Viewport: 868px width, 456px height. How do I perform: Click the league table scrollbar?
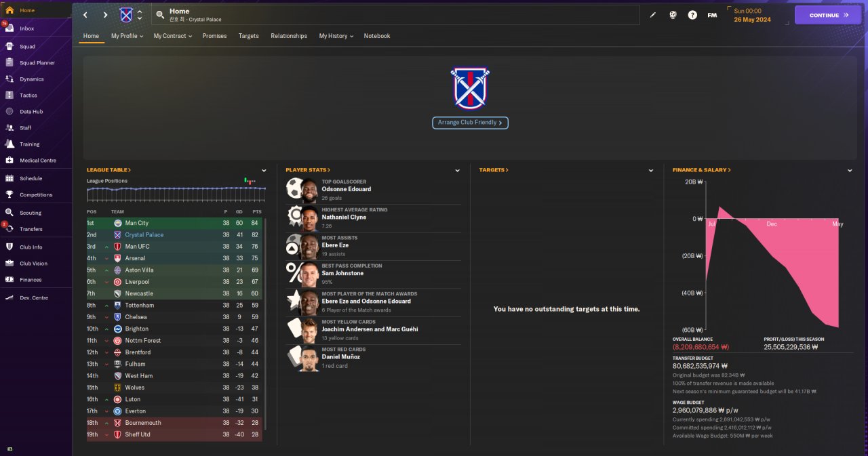265,323
